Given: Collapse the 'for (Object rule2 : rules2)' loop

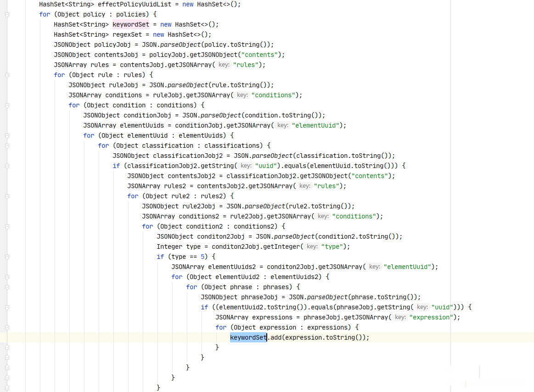Looking at the screenshot, I should (7, 196).
